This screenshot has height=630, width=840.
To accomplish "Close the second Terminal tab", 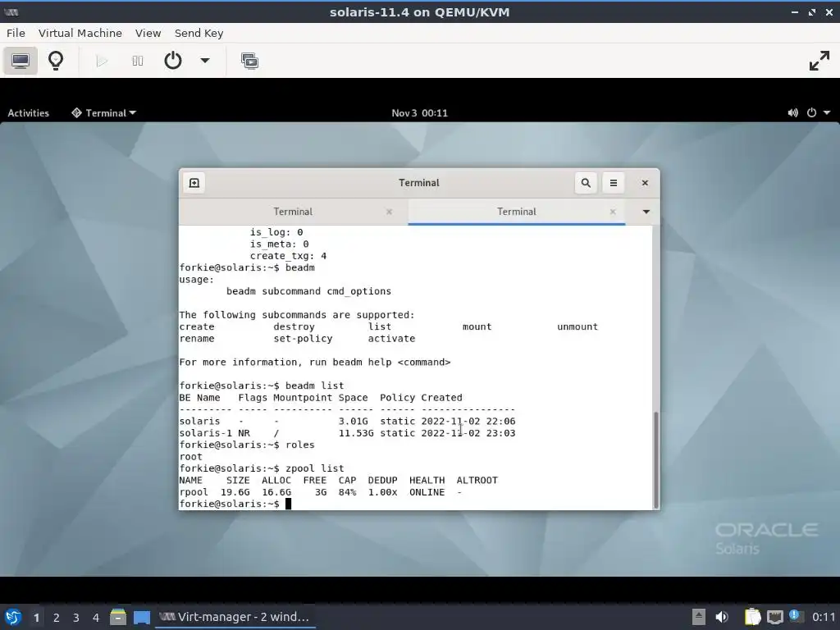I will pos(612,212).
